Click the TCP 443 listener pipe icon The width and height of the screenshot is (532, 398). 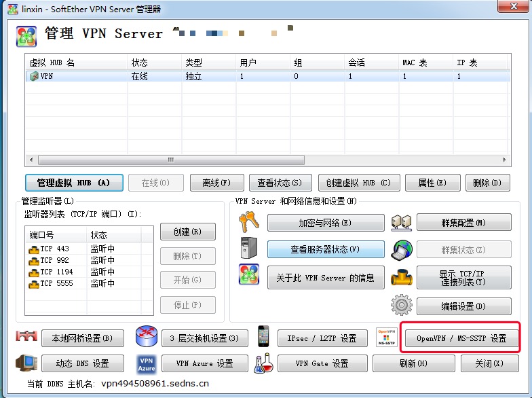[x=34, y=249]
